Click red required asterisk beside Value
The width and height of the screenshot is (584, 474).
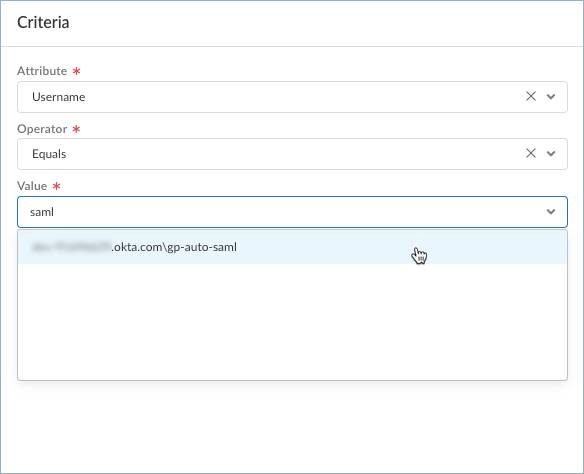(x=56, y=186)
